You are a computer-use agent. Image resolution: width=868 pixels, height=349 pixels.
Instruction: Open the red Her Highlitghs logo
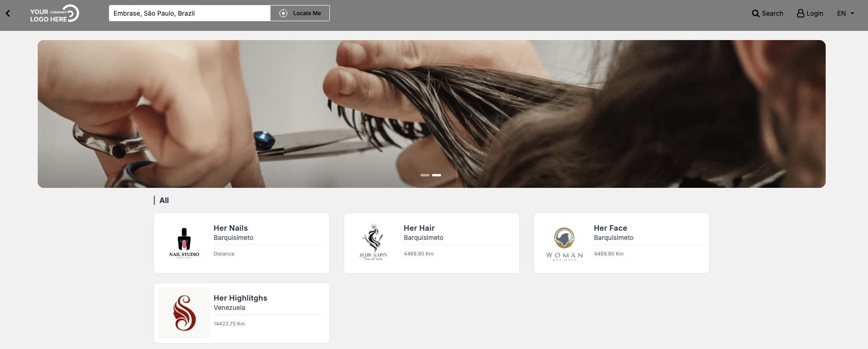(184, 313)
